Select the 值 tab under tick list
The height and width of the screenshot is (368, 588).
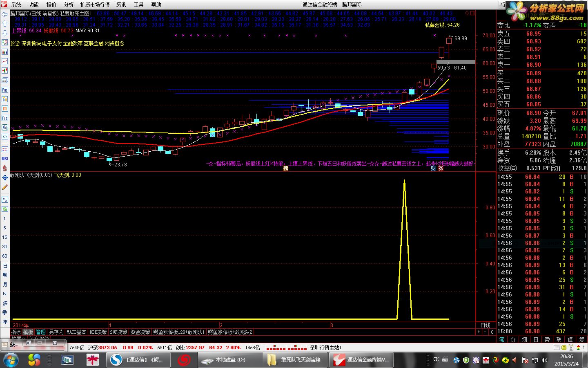[570, 339]
